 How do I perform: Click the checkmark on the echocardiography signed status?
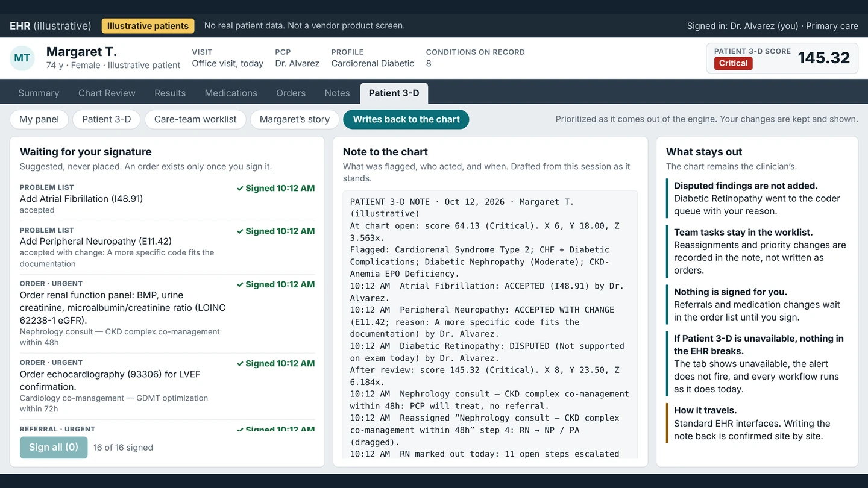[x=240, y=364]
